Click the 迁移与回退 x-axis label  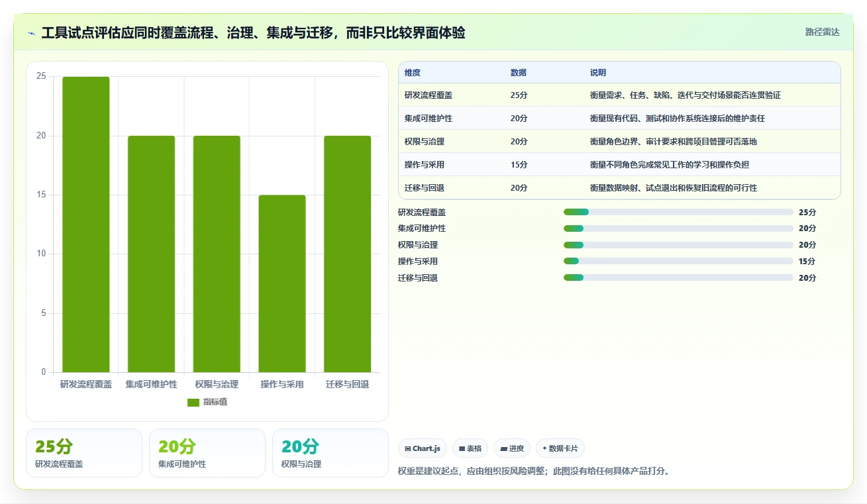click(347, 384)
